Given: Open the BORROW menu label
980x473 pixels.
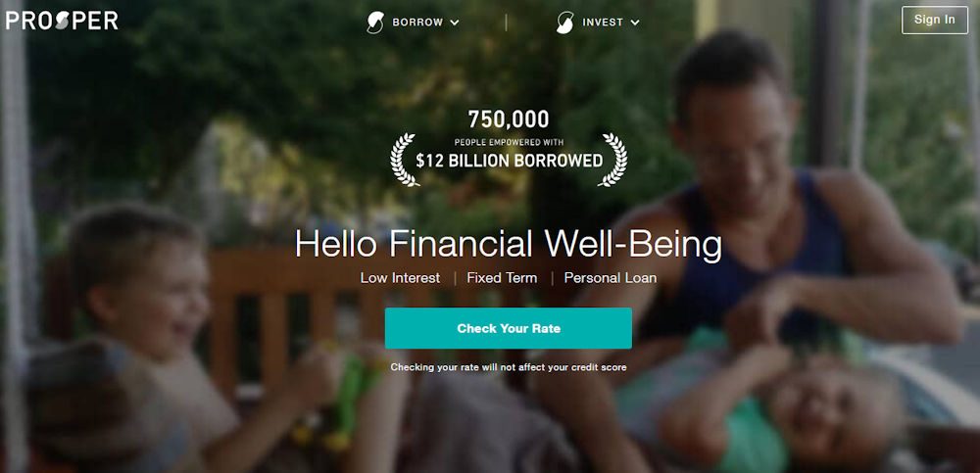Looking at the screenshot, I should click(x=417, y=23).
